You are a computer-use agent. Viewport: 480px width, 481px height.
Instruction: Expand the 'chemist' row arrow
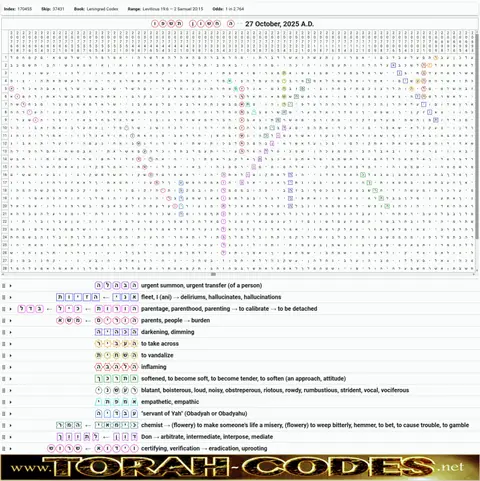(x=10, y=426)
